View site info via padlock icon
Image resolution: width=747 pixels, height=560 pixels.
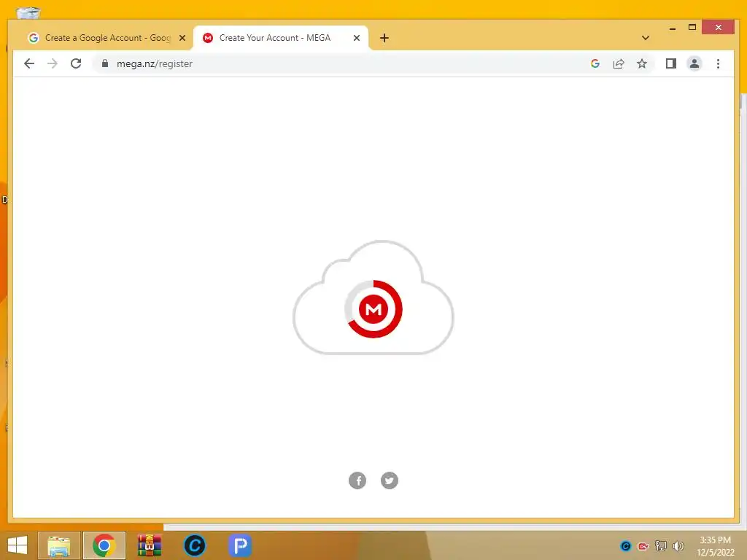click(105, 64)
